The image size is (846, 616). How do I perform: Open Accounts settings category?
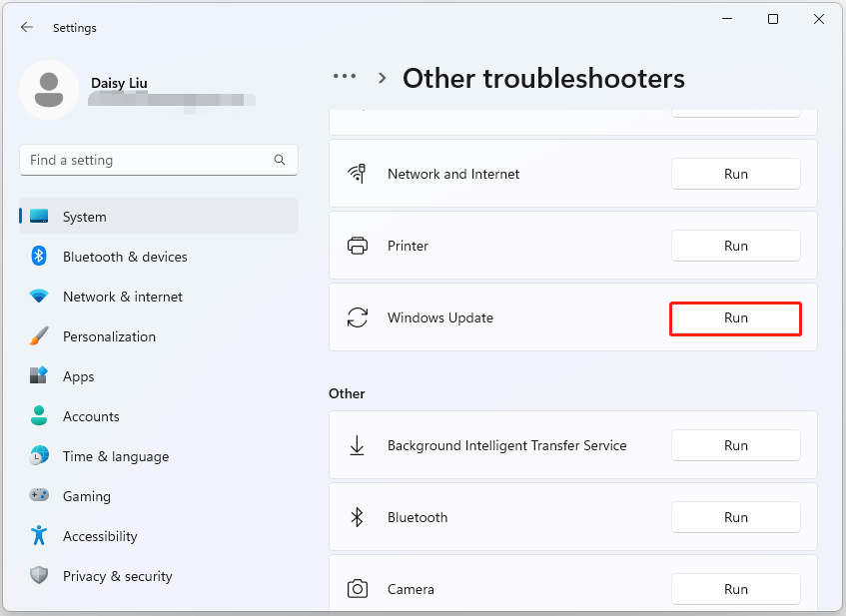pos(159,416)
